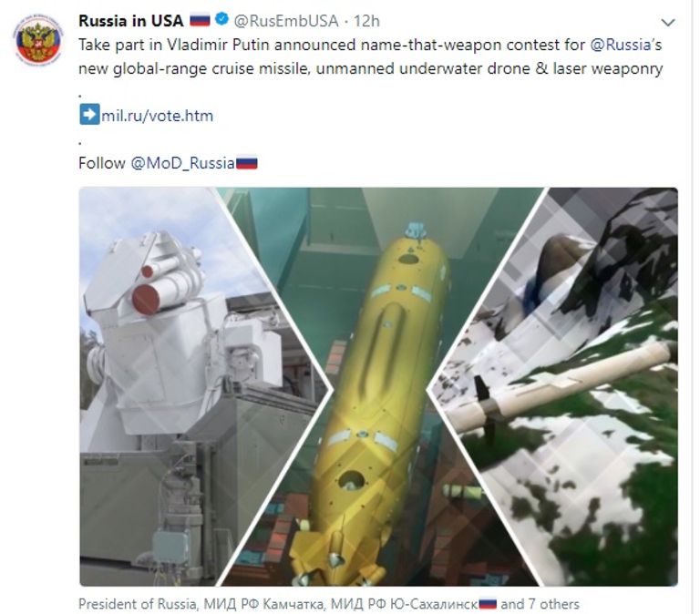700x614 pixels.
Task: Click the flag emoji after @MoD_Russia
Action: (x=246, y=163)
